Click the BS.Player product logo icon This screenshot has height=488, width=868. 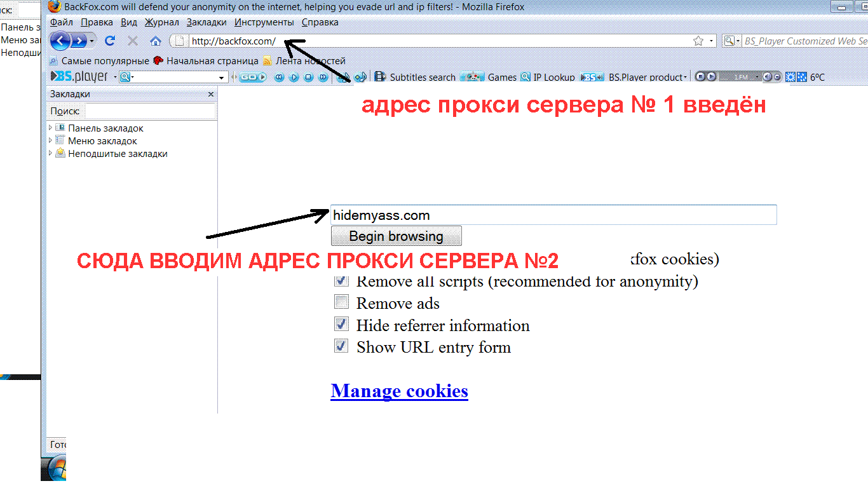[x=592, y=77]
